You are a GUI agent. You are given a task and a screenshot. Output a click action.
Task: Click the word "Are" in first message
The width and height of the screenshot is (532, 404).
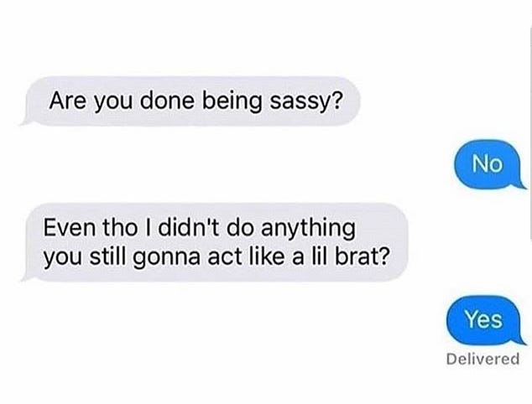pos(67,101)
